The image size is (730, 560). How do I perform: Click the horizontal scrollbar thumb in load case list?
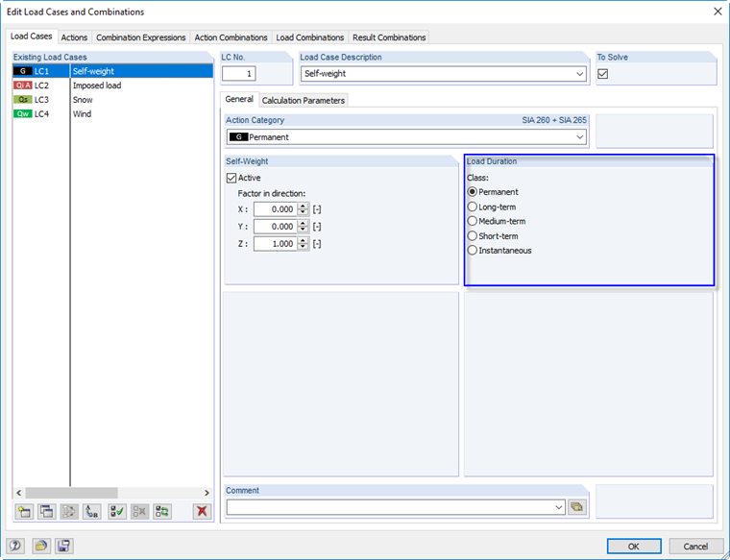(x=71, y=493)
